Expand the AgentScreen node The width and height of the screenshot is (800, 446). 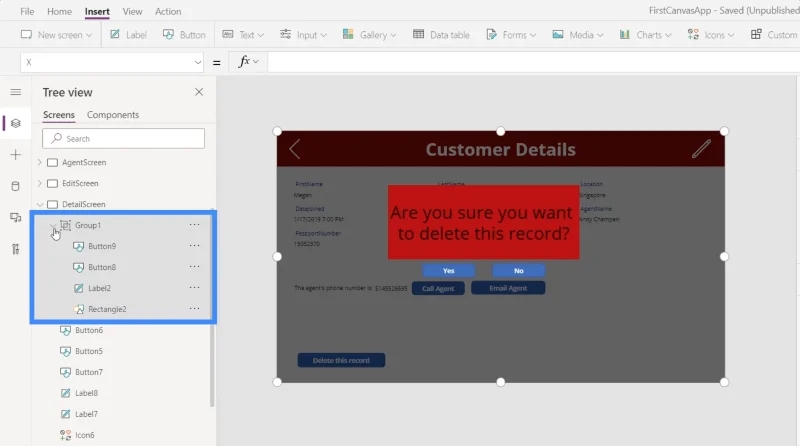click(x=40, y=162)
